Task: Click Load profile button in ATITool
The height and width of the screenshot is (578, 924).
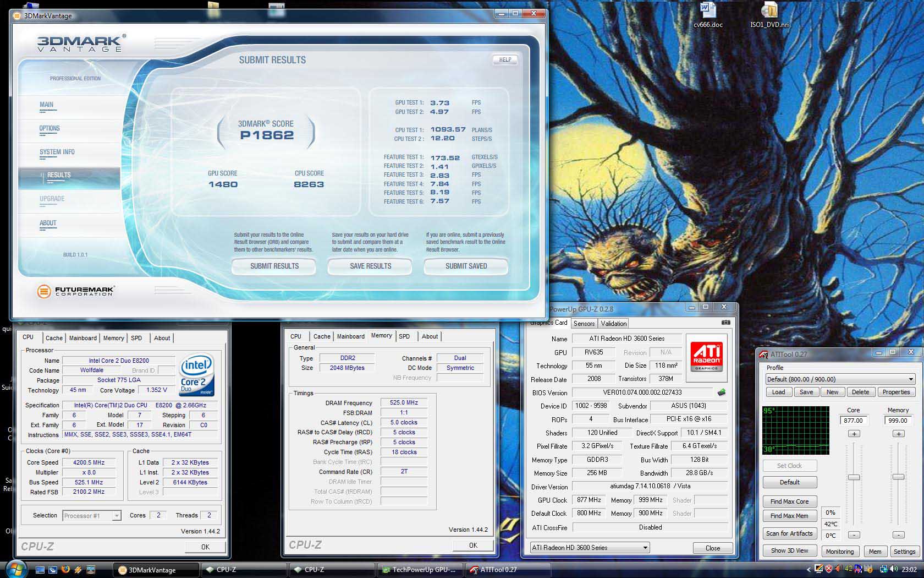Action: click(778, 392)
